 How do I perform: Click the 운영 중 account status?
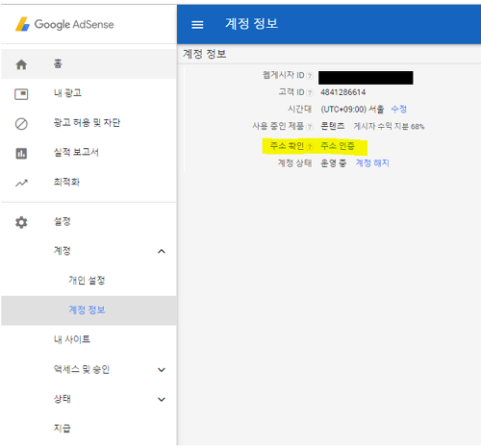point(333,163)
